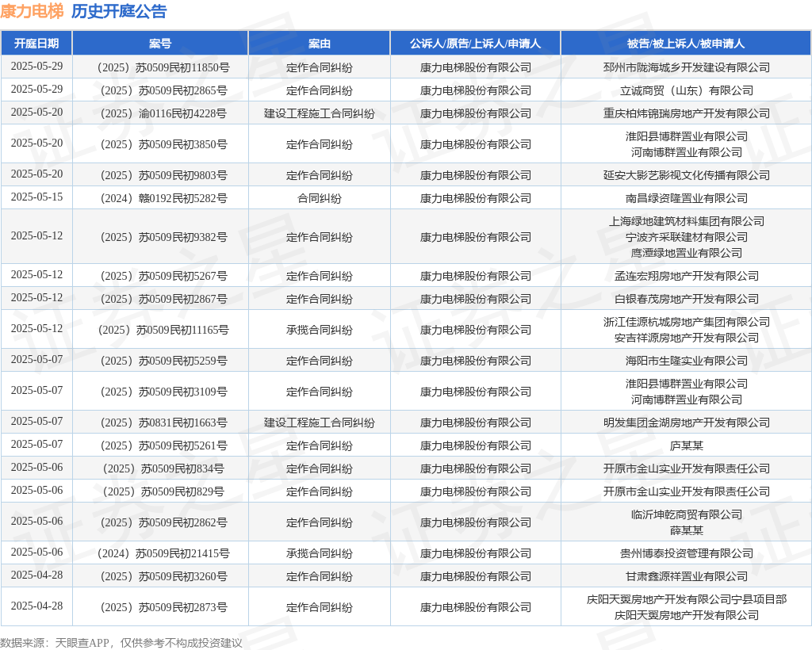
Task: Click case number (2025)苏0509民初829号
Action: (163, 491)
